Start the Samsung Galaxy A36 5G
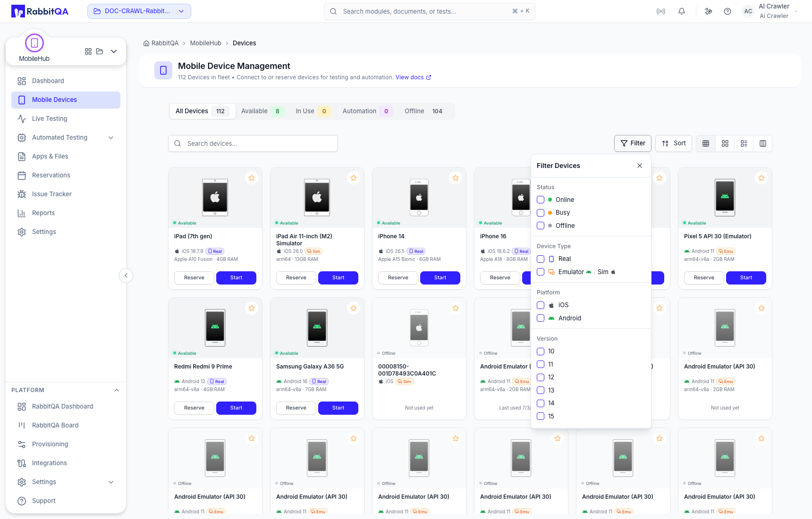 tap(338, 408)
